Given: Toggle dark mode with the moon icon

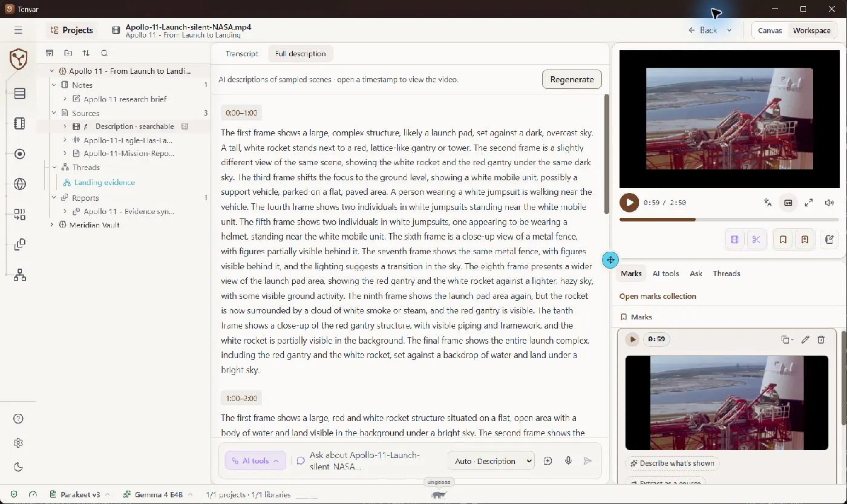Looking at the screenshot, I should 18,467.
